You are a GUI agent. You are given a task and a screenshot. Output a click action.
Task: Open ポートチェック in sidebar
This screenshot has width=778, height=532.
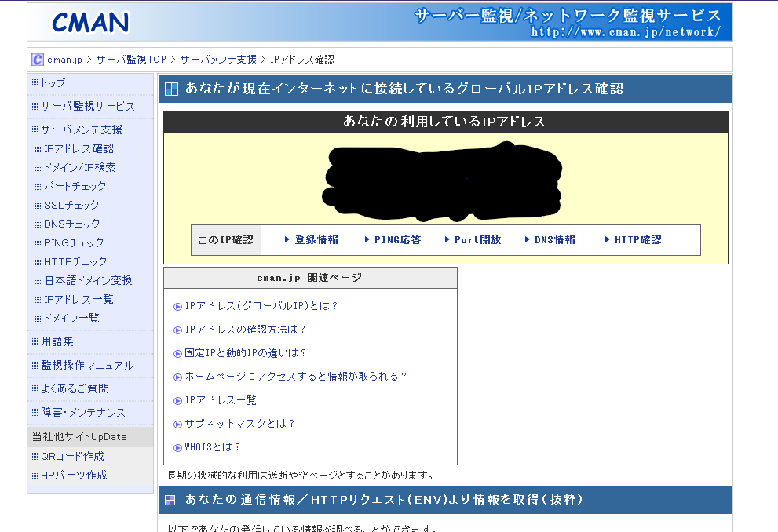pos(75,187)
